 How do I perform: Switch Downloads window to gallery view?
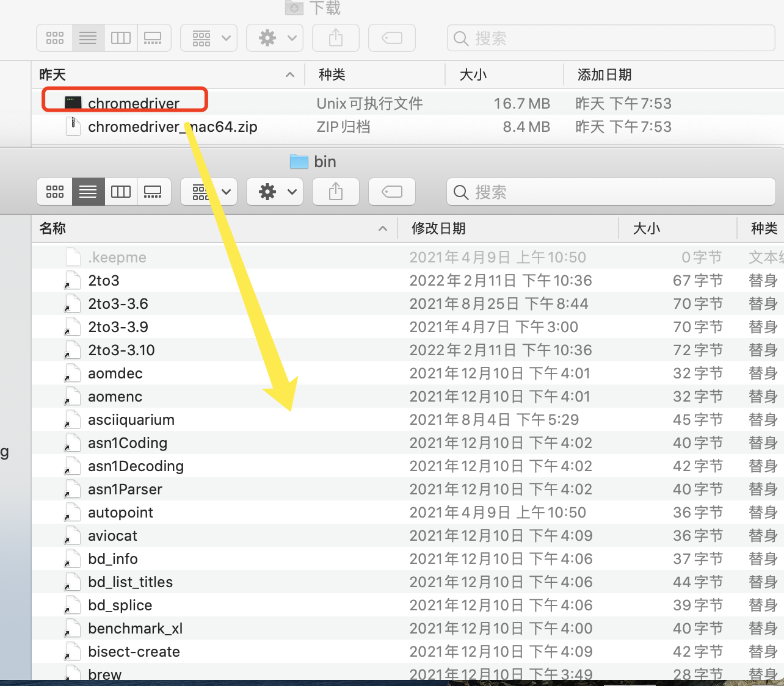tap(153, 38)
